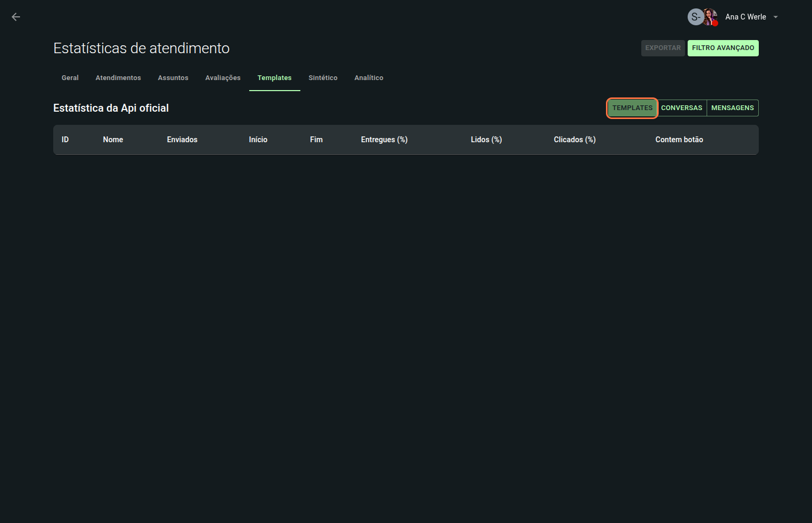Image resolution: width=812 pixels, height=523 pixels.
Task: Click the gray S- avatar icon
Action: pos(695,17)
